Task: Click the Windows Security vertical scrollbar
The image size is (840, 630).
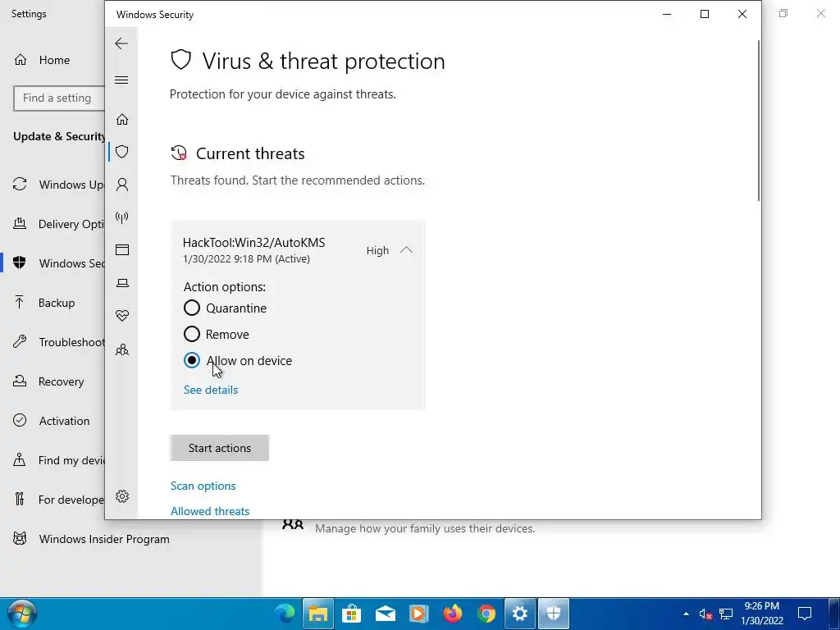Action: click(758, 121)
